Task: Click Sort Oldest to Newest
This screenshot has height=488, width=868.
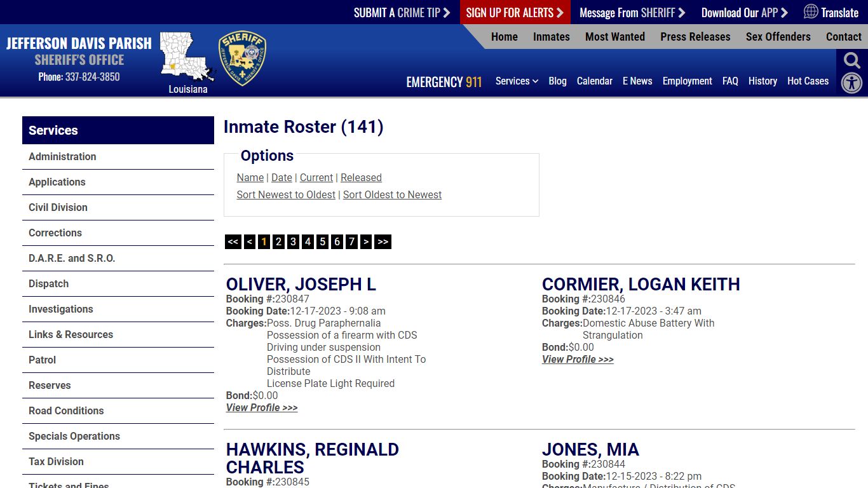Action: tap(392, 194)
